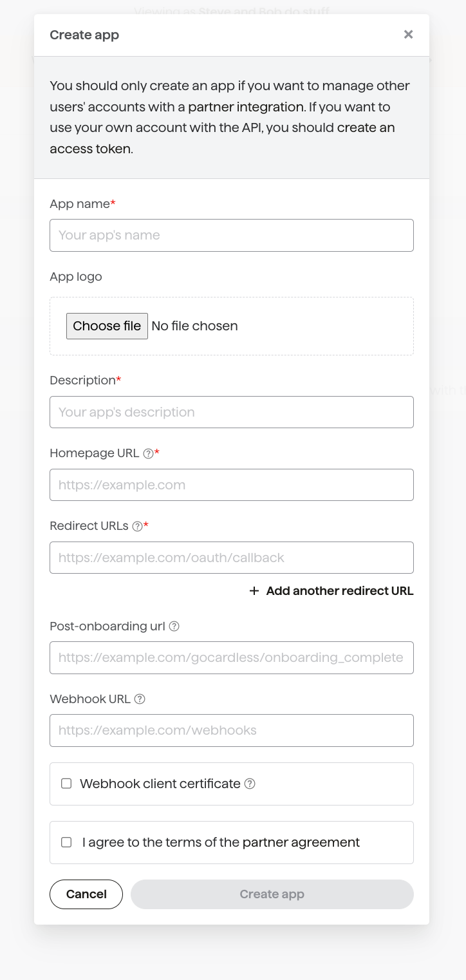Open the partner integration link
Screen dimensions: 466x980
[x=246, y=107]
